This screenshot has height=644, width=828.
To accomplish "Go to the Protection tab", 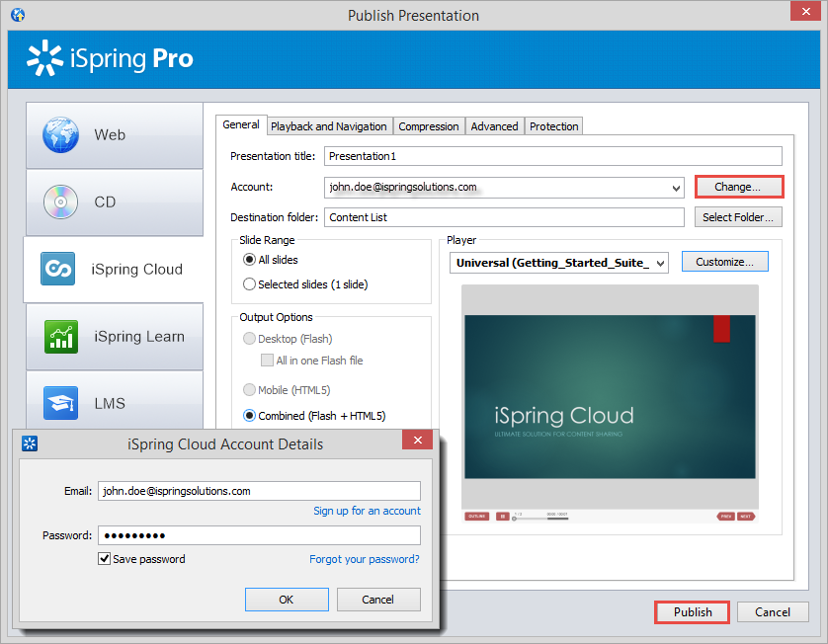I will [x=554, y=126].
